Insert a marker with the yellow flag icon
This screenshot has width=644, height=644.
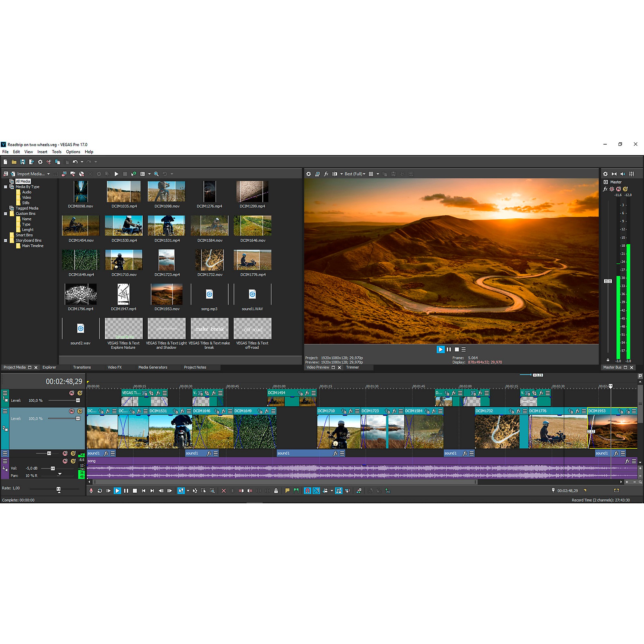pos(287,491)
